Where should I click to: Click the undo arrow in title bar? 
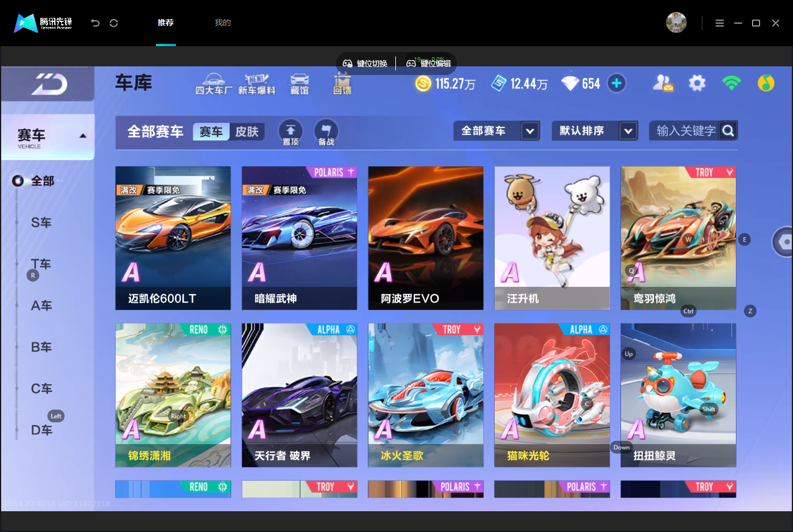(95, 23)
